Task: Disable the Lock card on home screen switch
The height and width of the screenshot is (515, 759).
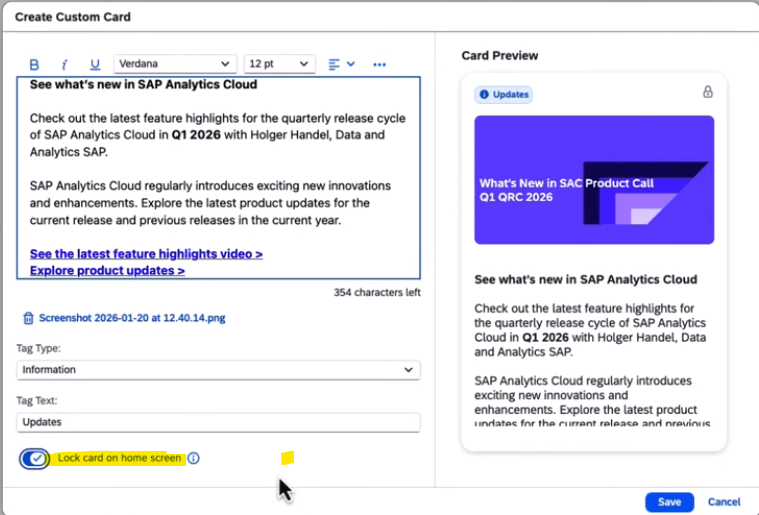Action: (35, 458)
